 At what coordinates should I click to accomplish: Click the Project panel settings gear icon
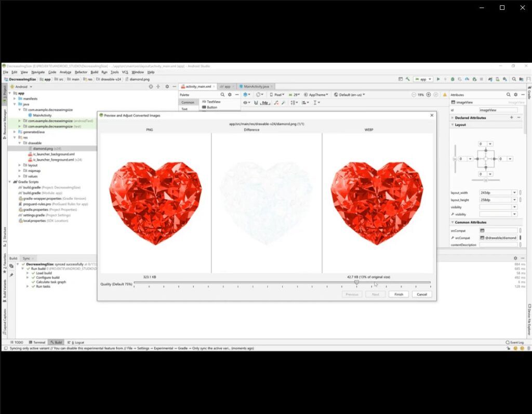167,87
